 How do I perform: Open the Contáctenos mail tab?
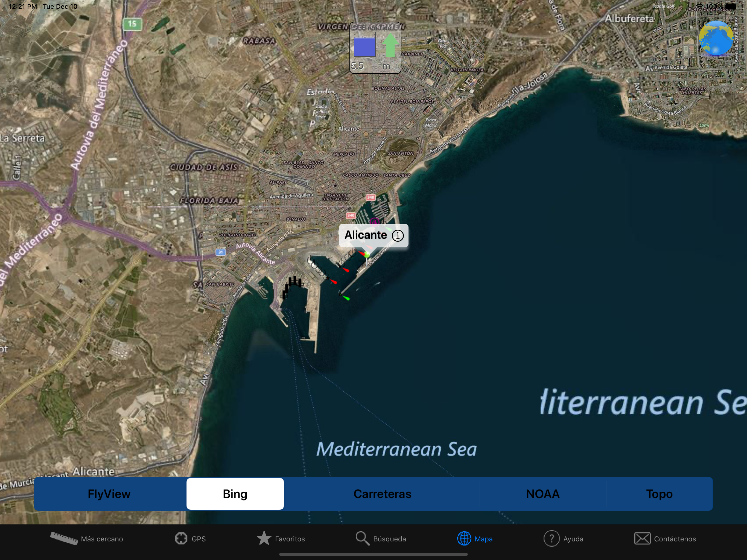click(665, 539)
